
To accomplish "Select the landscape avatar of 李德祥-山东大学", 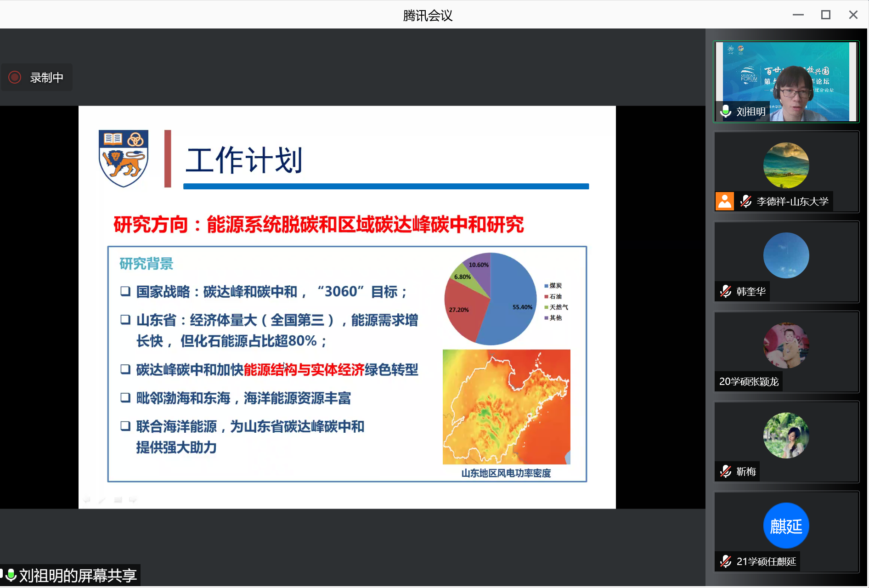I will tap(786, 165).
